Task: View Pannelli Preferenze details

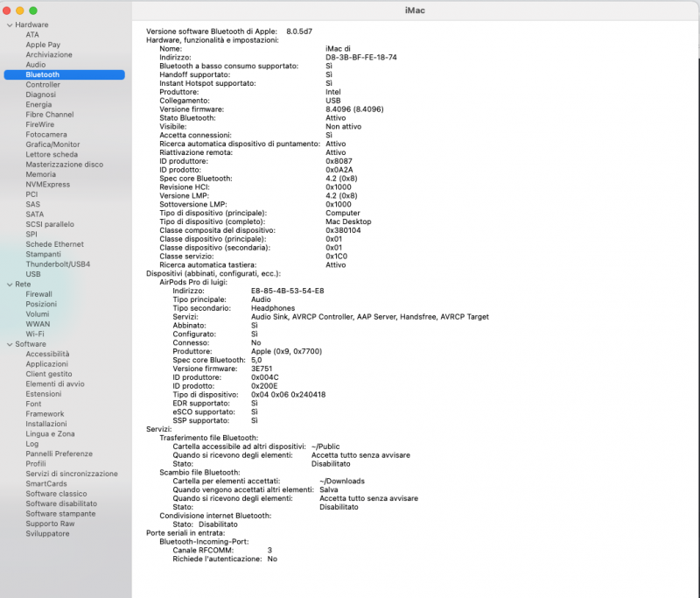Action: point(53,454)
